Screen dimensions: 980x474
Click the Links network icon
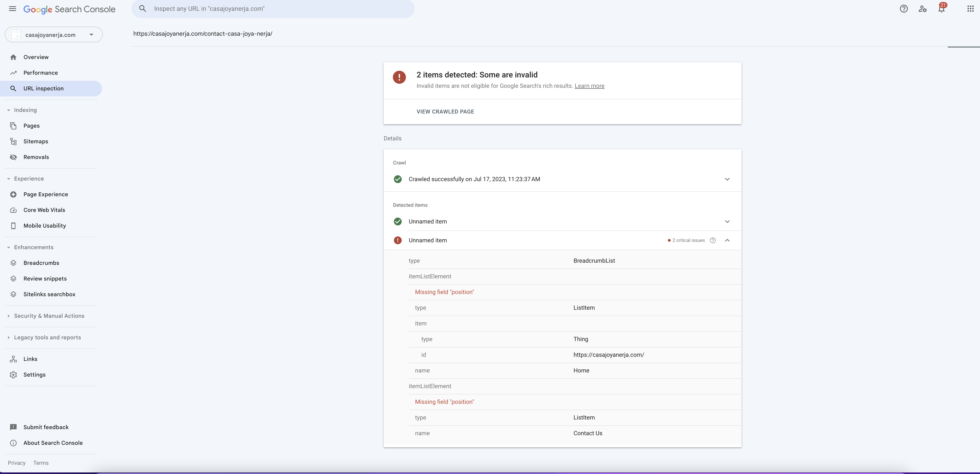13,359
